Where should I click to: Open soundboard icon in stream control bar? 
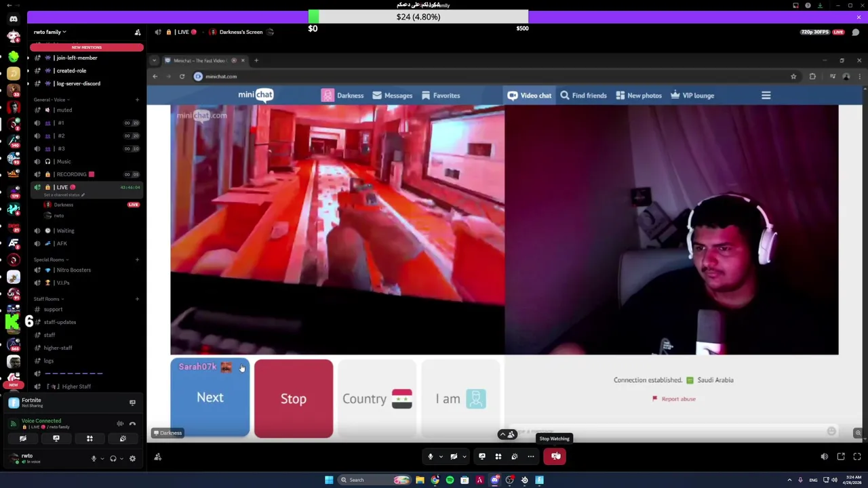(x=515, y=456)
